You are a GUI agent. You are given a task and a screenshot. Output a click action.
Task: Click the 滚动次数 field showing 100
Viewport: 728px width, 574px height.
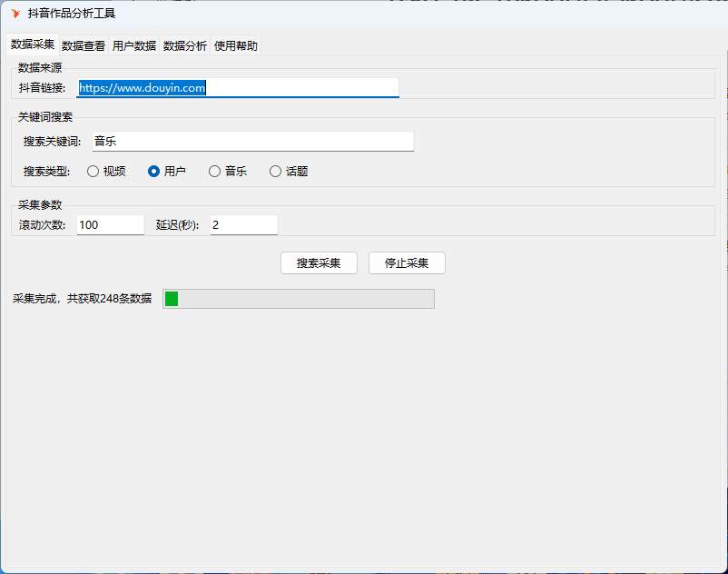coord(109,224)
